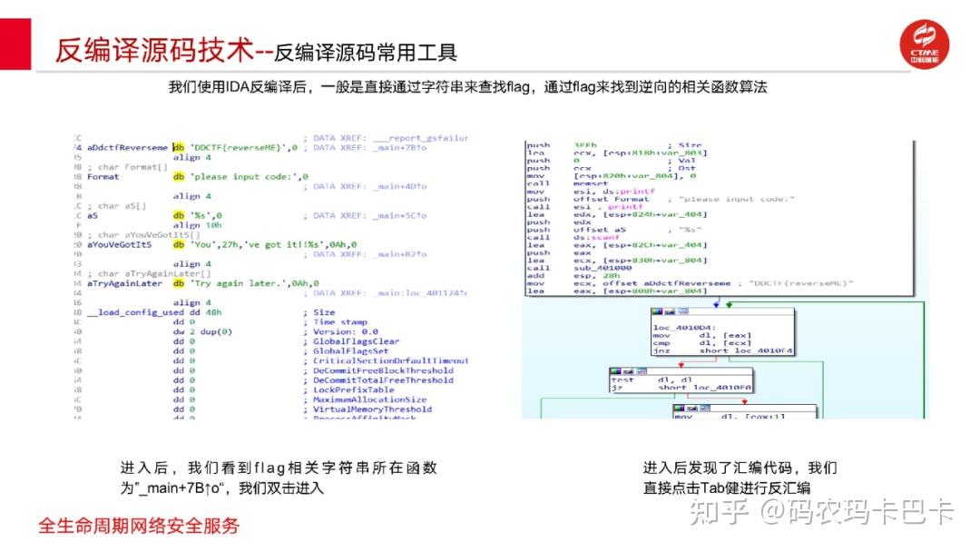Click the 'Time stamp' comment

click(340, 322)
